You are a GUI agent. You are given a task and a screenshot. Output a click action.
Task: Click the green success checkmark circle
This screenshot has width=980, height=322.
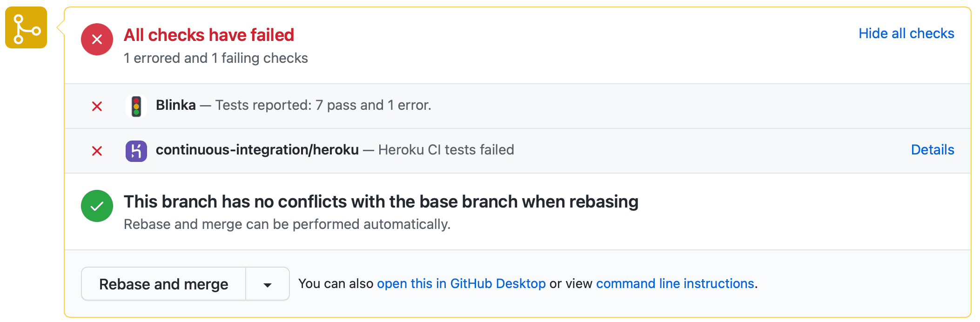[97, 206]
